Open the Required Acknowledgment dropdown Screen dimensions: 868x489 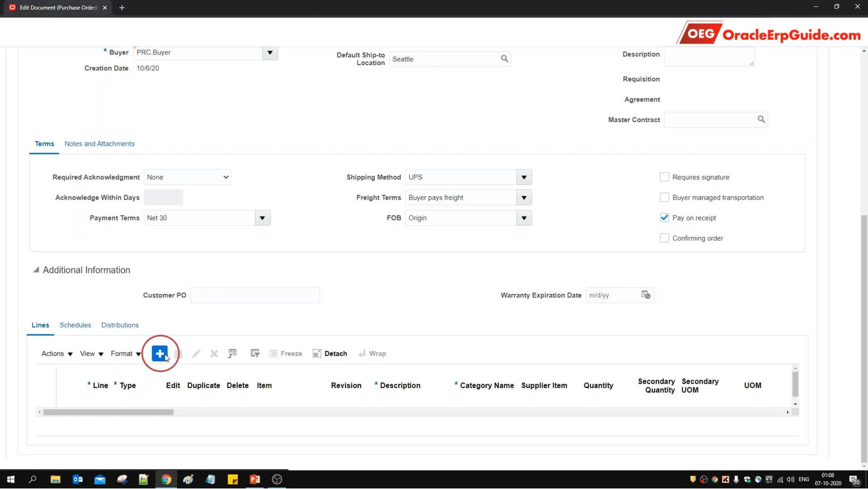[x=187, y=177]
